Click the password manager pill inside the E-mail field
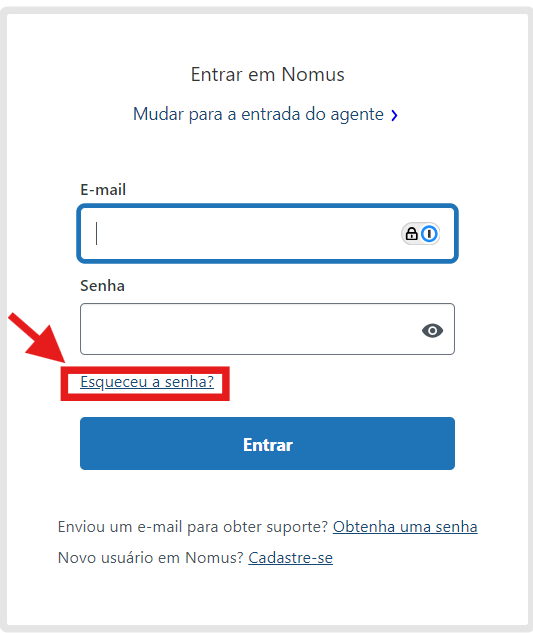Screen dimensions: 533x633 pyautogui.click(x=420, y=234)
